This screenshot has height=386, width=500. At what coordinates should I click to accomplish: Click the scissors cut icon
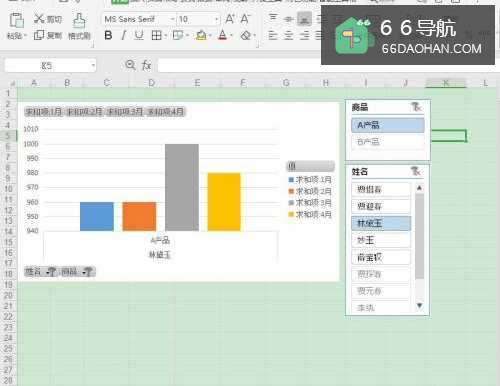click(39, 19)
